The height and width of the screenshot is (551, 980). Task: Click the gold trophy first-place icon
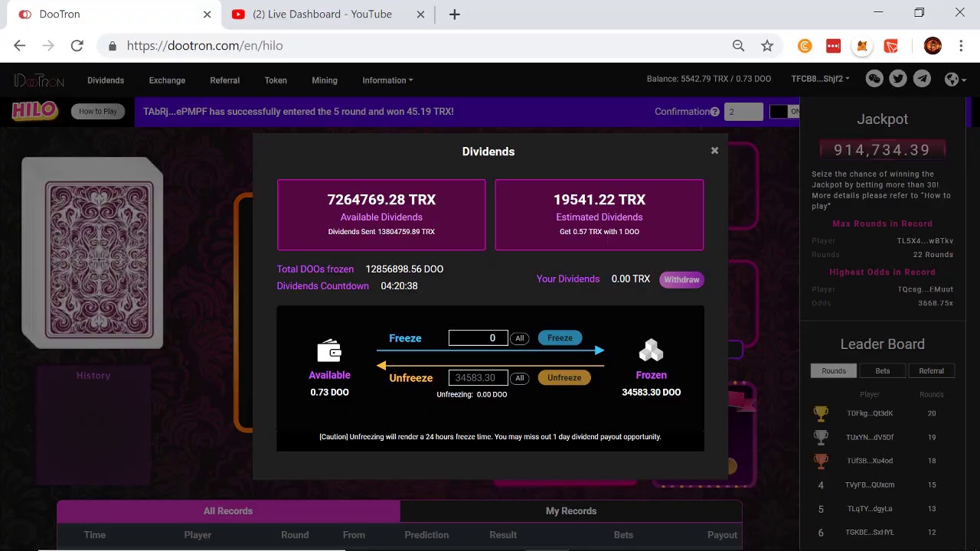[821, 413]
